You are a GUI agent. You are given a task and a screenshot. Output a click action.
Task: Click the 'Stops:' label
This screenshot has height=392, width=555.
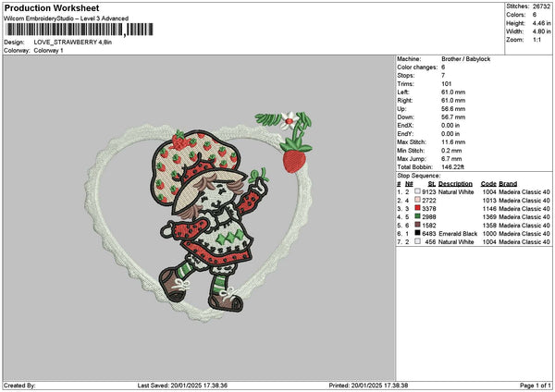pos(406,76)
